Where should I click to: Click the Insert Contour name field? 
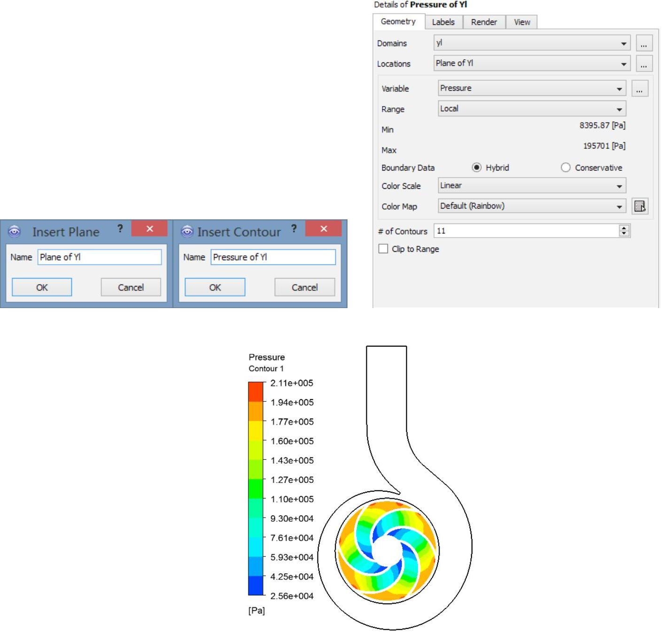coord(273,257)
